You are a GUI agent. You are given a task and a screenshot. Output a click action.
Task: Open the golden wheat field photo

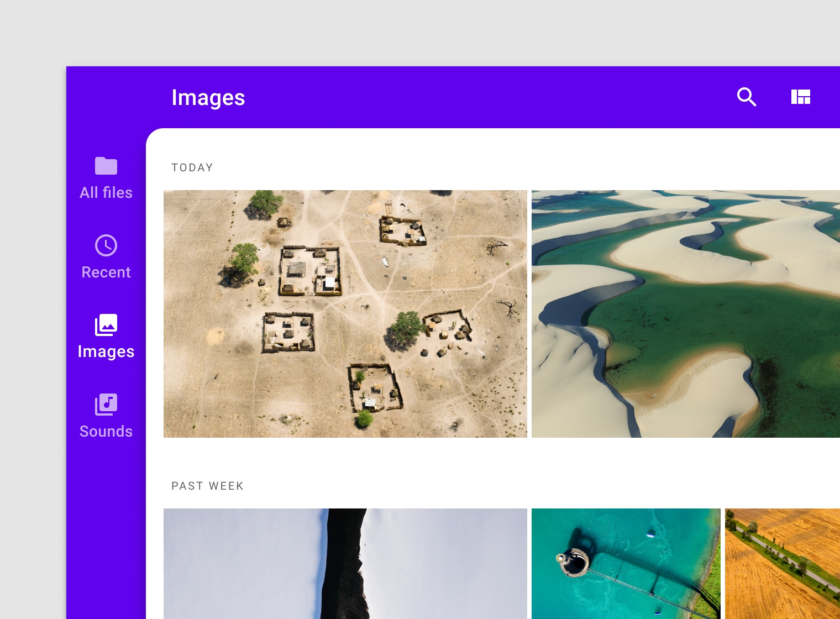[783, 564]
